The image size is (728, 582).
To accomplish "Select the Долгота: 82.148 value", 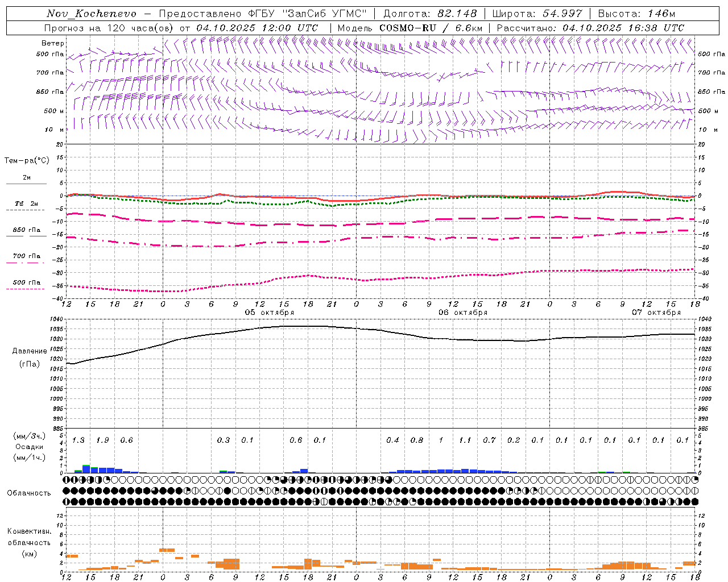I will click(x=430, y=14).
